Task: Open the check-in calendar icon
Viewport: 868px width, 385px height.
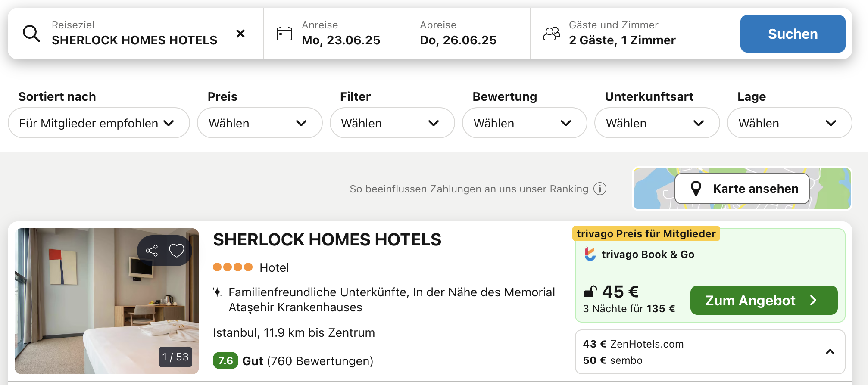Action: (x=284, y=34)
